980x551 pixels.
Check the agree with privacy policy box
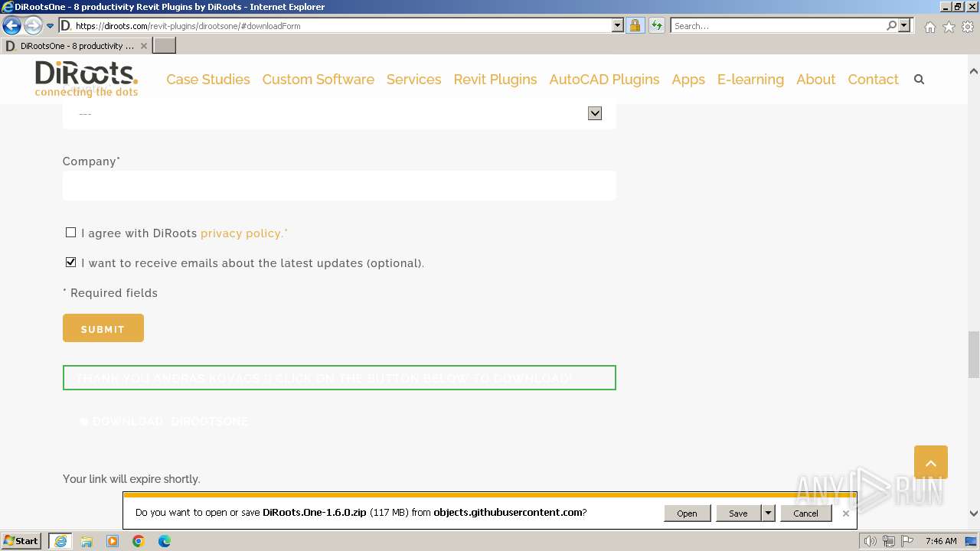tap(70, 233)
